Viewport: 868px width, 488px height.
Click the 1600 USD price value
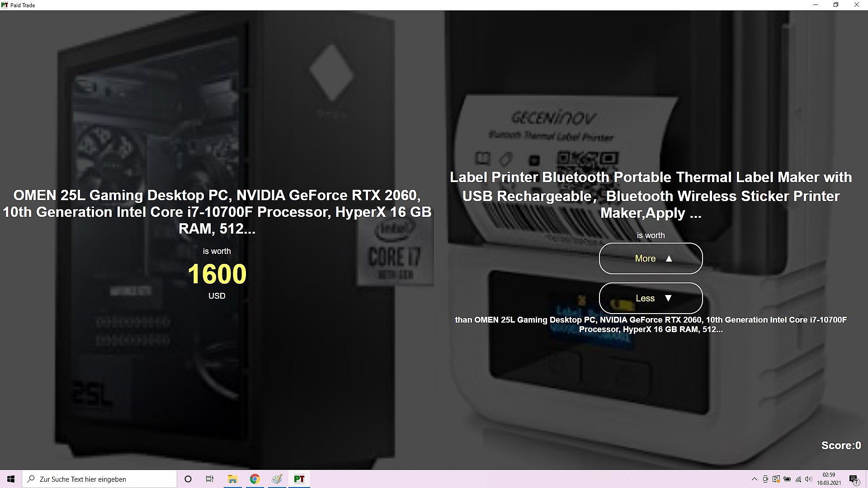217,274
